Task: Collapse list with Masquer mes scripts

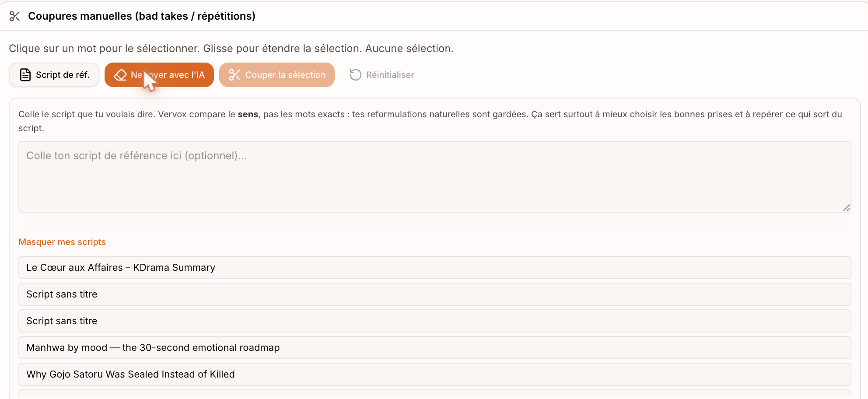Action: tap(62, 242)
